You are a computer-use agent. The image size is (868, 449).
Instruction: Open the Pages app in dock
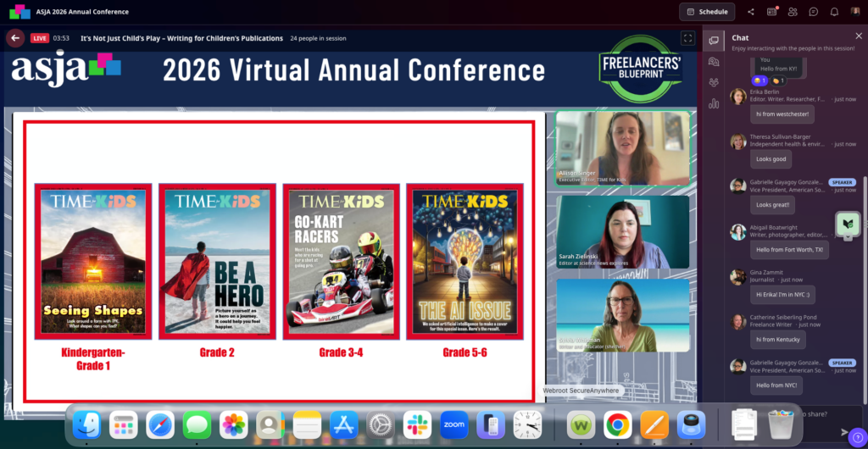(655, 424)
